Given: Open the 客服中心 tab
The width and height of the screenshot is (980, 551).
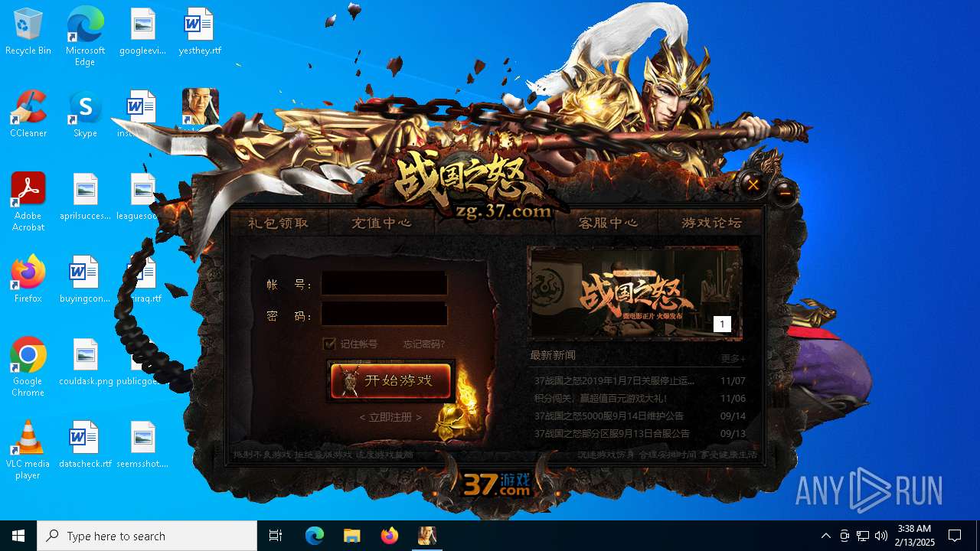Looking at the screenshot, I should (x=608, y=223).
